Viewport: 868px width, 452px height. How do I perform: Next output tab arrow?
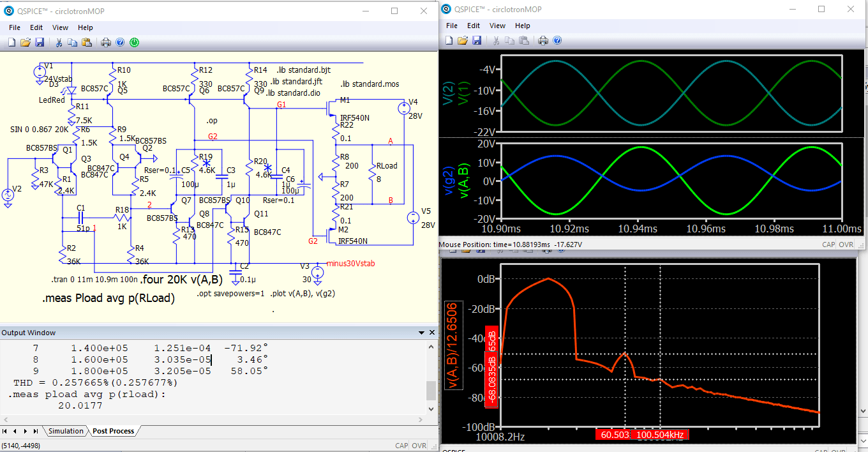pyautogui.click(x=26, y=431)
